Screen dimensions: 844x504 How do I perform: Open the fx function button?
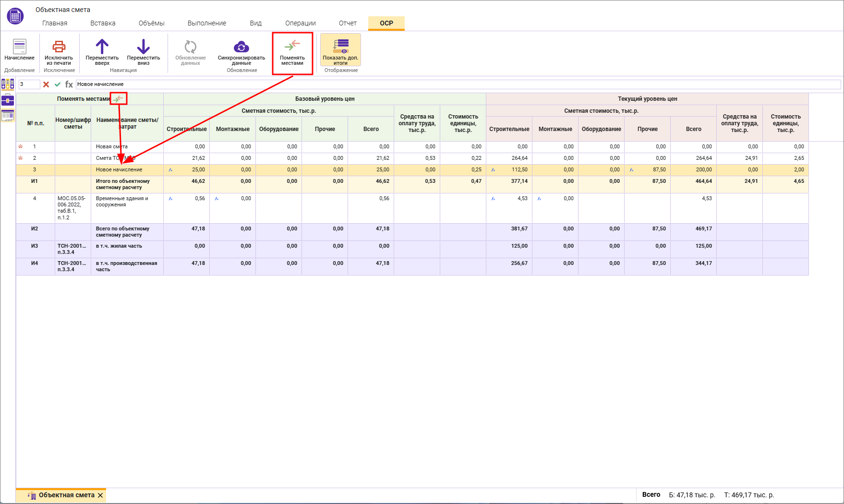pyautogui.click(x=69, y=84)
